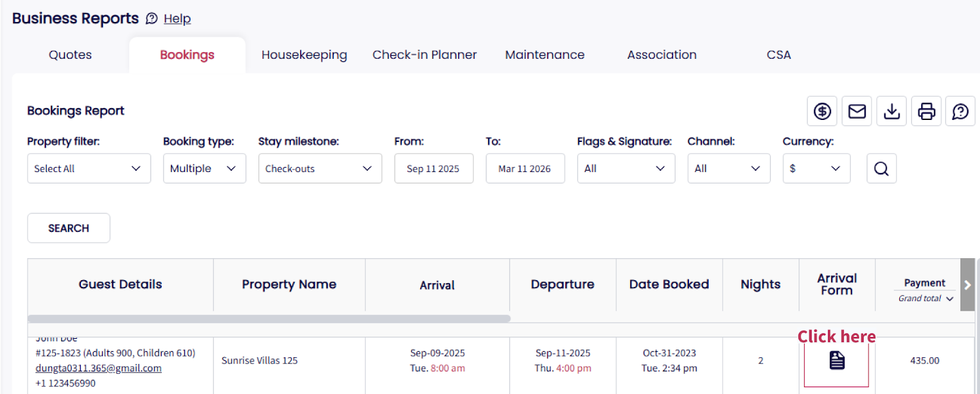The height and width of the screenshot is (394, 980).
Task: Open the Check-in Planner tab
Action: pyautogui.click(x=424, y=55)
